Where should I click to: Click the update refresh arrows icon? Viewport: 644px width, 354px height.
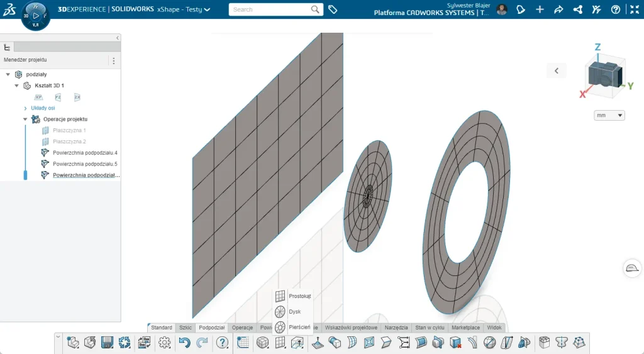coord(125,342)
